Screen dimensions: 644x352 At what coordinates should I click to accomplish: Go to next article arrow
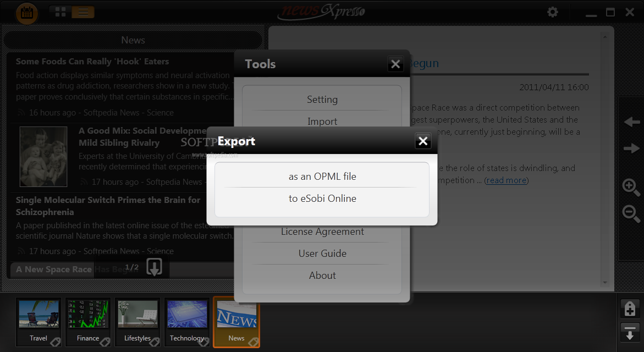pos(631,148)
